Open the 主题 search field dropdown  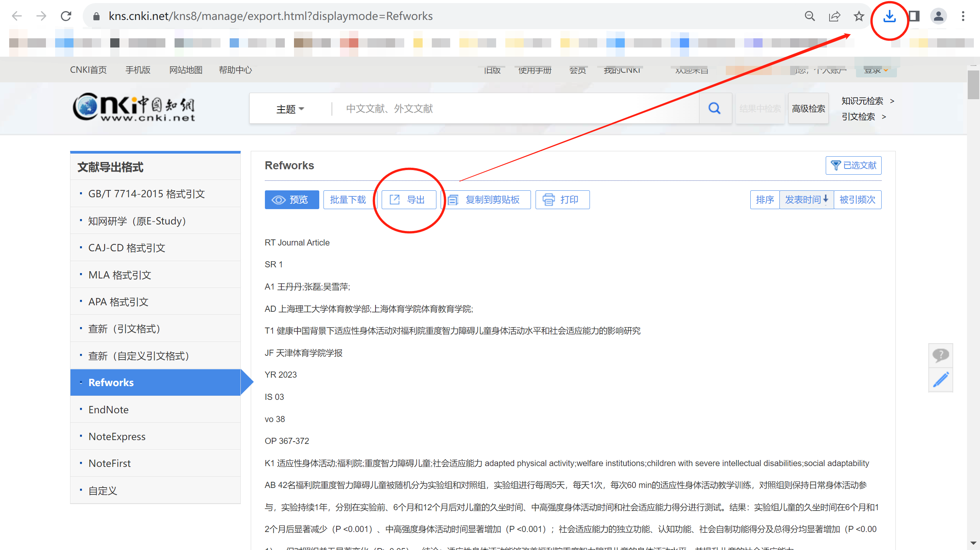coord(290,108)
